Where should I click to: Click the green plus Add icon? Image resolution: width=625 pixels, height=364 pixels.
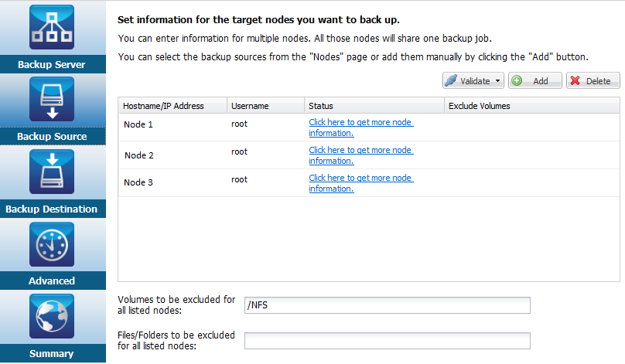coord(517,81)
